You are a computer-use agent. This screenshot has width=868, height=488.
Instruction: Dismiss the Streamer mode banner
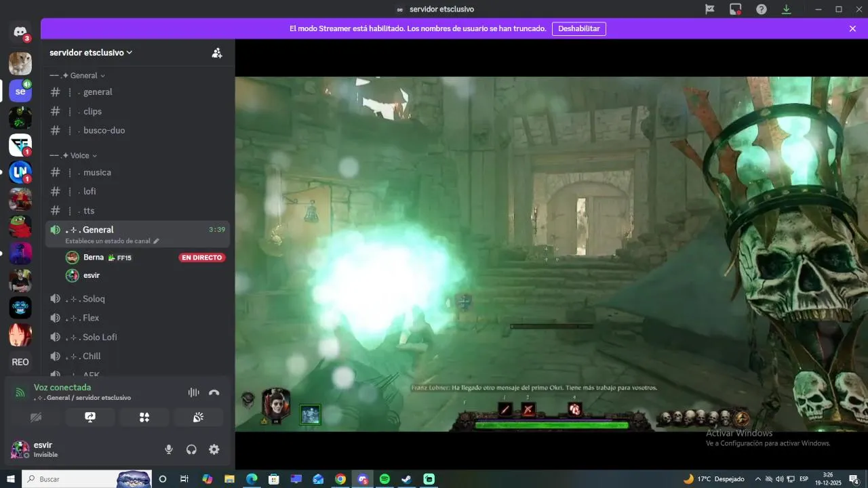(852, 28)
